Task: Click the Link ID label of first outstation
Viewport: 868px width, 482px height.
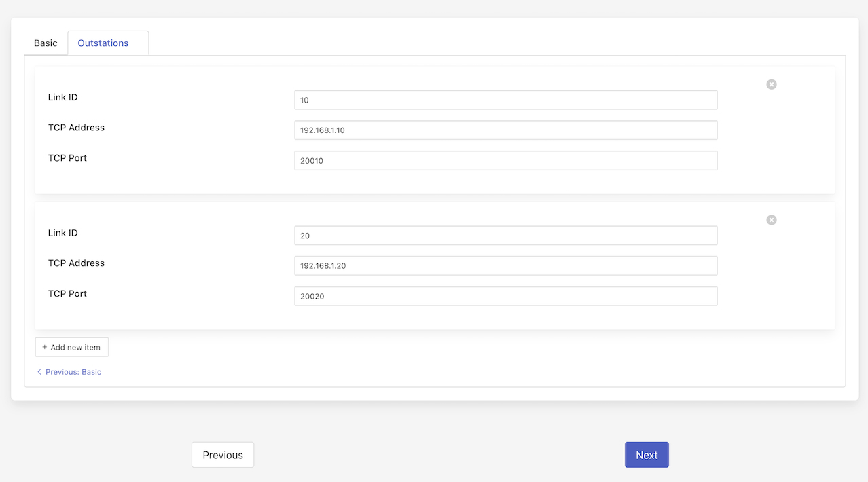Action: coord(62,98)
